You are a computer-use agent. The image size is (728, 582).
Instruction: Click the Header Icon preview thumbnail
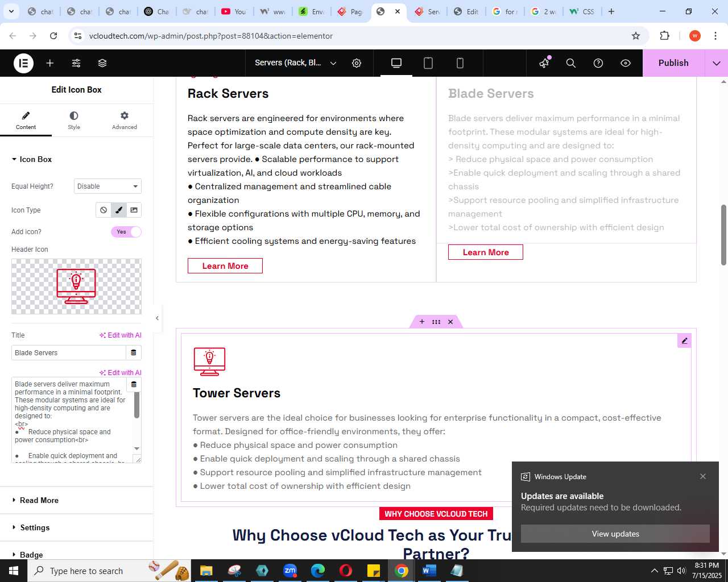(x=76, y=286)
